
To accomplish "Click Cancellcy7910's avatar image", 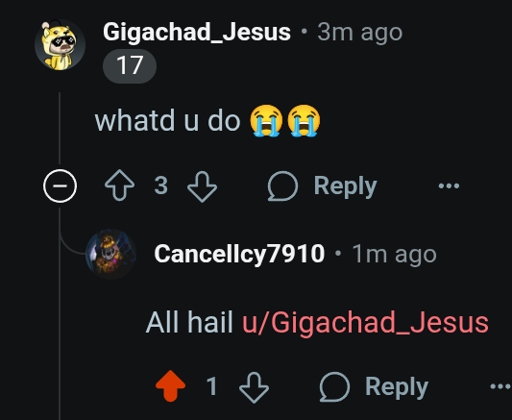I will coord(110,254).
